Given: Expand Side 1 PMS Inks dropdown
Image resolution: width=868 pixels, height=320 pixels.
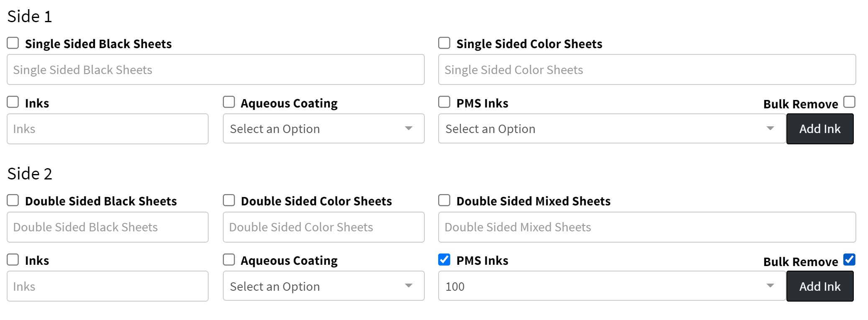Looking at the screenshot, I should (611, 129).
